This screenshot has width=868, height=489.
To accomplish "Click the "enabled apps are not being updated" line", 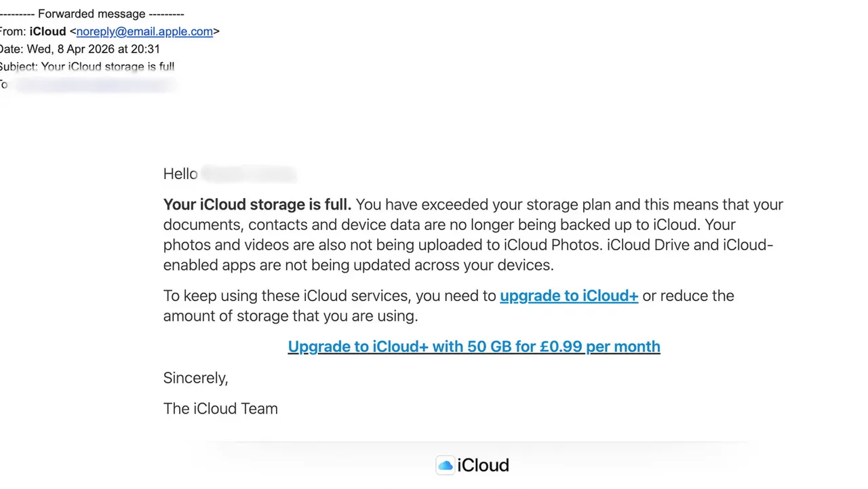I will point(358,265).
